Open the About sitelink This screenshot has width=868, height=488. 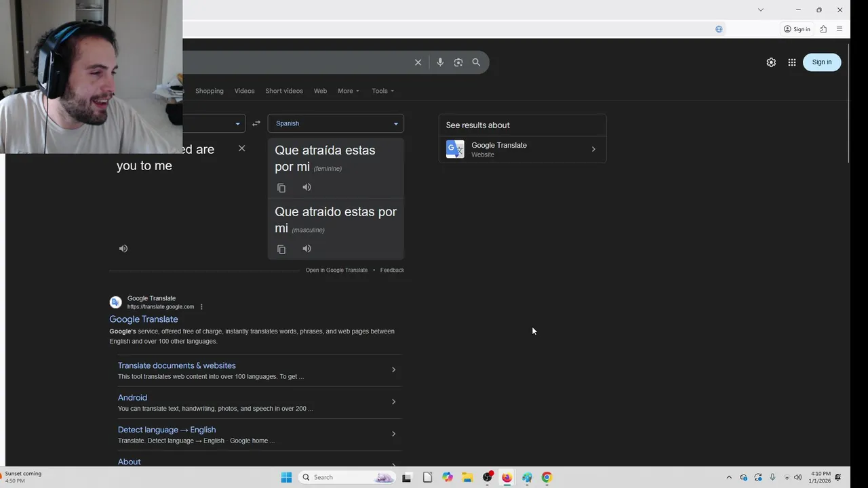coord(130,462)
